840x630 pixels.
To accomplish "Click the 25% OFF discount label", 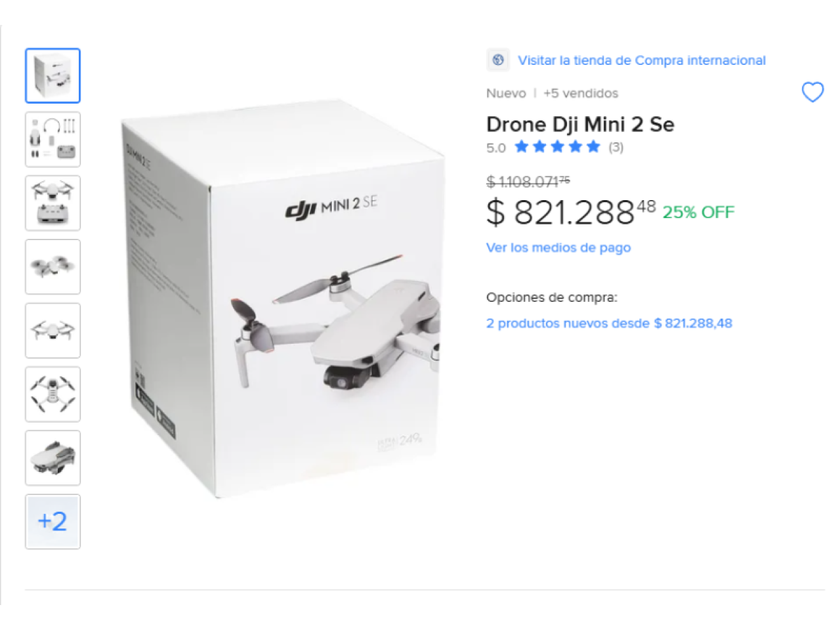I will pyautogui.click(x=698, y=212).
